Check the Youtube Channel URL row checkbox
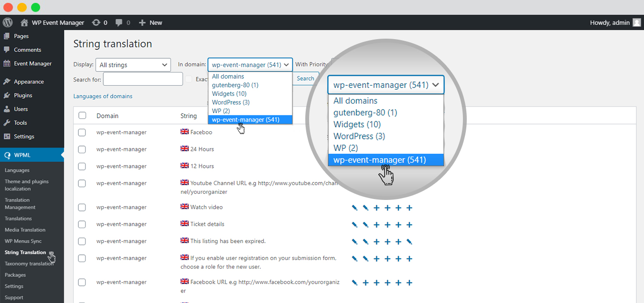 [82, 183]
